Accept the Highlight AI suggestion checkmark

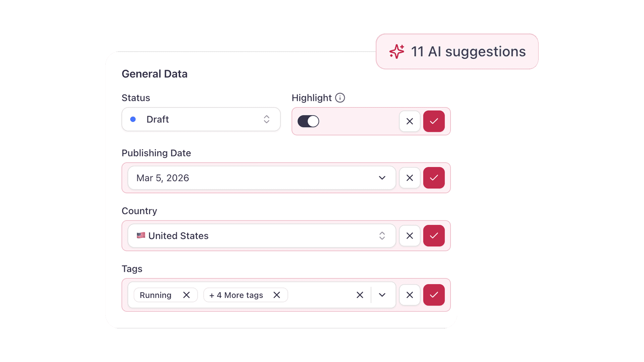tap(434, 121)
